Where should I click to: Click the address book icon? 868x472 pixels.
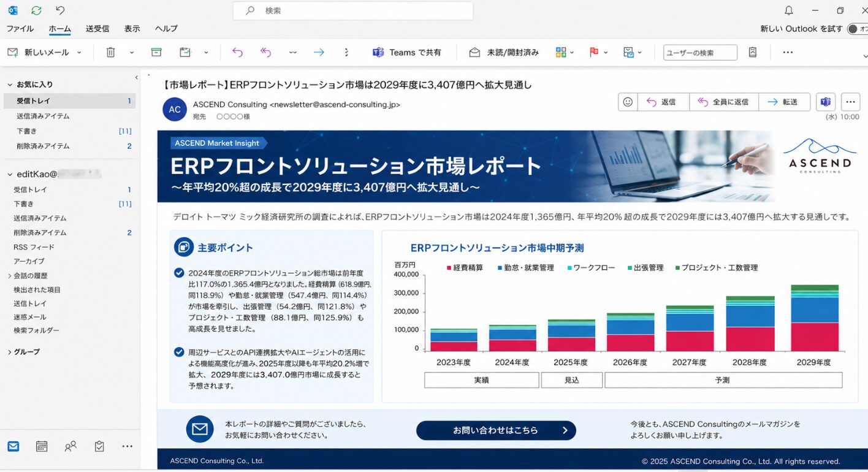tap(753, 52)
